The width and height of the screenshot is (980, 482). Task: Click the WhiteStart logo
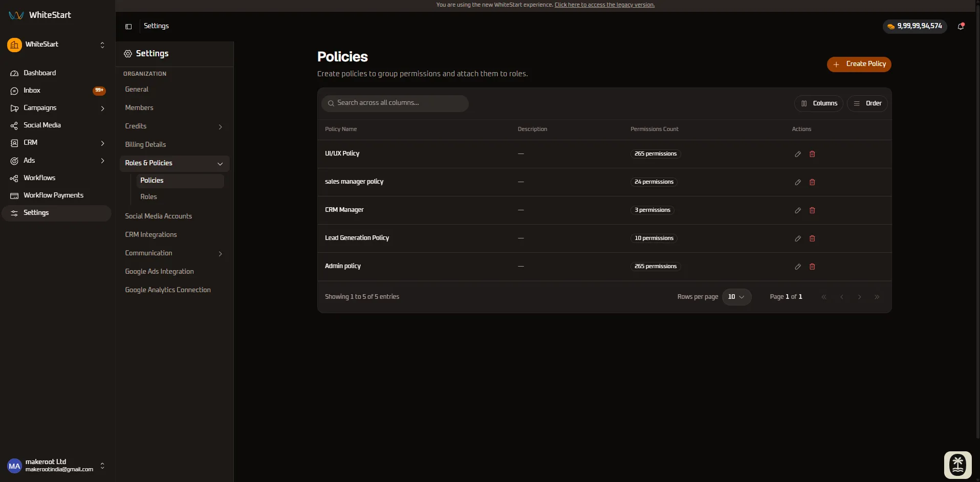(x=40, y=15)
